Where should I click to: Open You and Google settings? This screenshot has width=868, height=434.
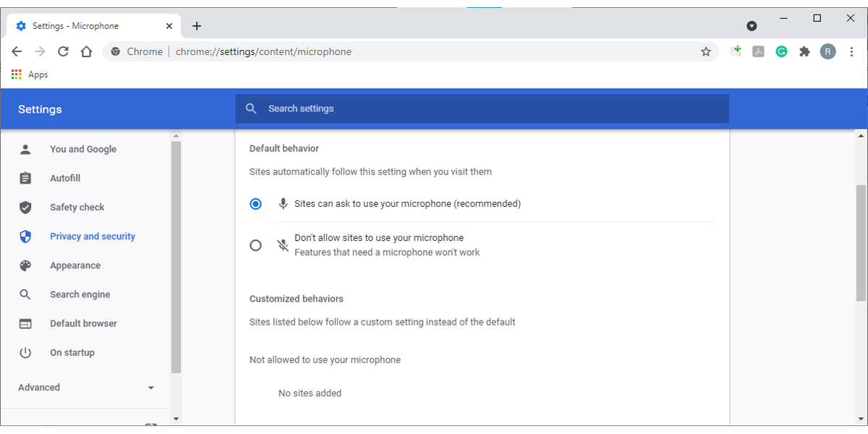pyautogui.click(x=83, y=149)
